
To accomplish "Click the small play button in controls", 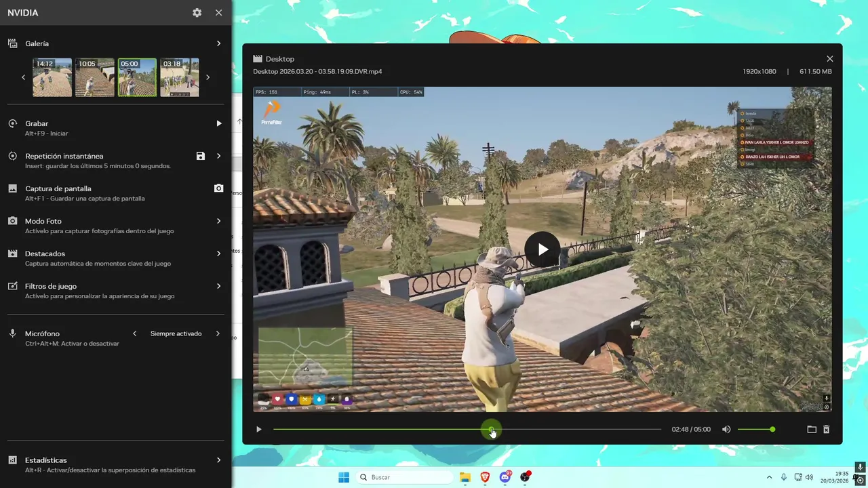I will coord(258,429).
